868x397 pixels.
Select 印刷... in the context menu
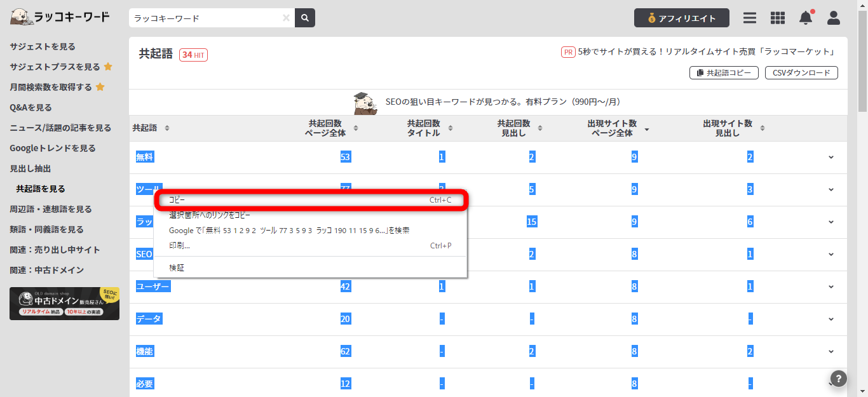tap(311, 245)
